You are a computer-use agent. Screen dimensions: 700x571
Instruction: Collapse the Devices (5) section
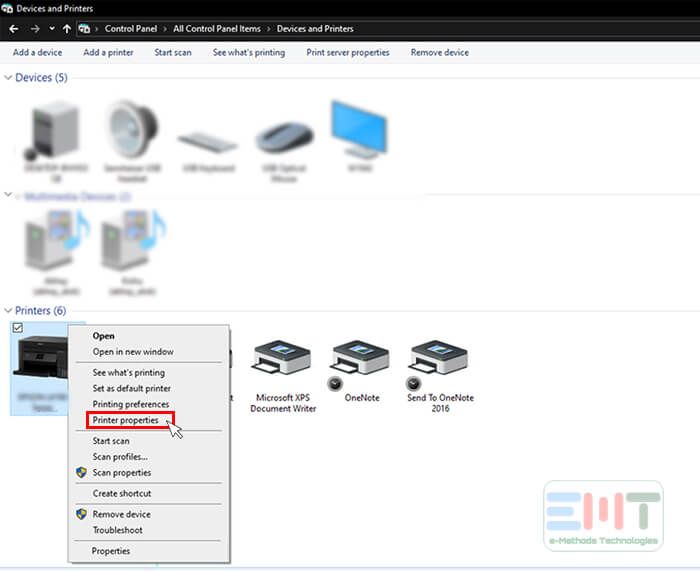tap(9, 78)
